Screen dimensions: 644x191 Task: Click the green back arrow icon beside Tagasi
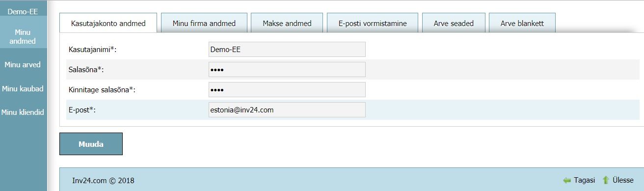coord(567,180)
